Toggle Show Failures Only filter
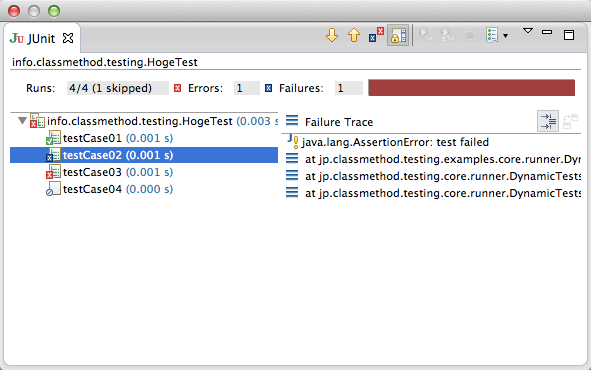 click(376, 35)
